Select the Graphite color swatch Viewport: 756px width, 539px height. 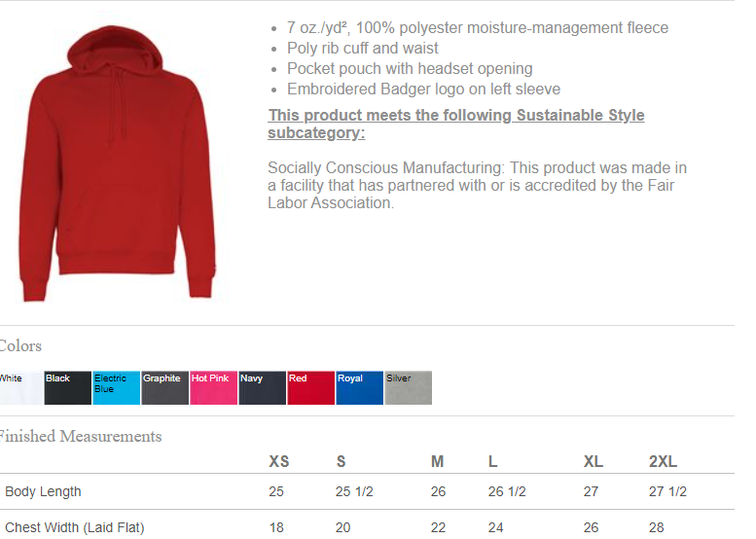tap(164, 387)
